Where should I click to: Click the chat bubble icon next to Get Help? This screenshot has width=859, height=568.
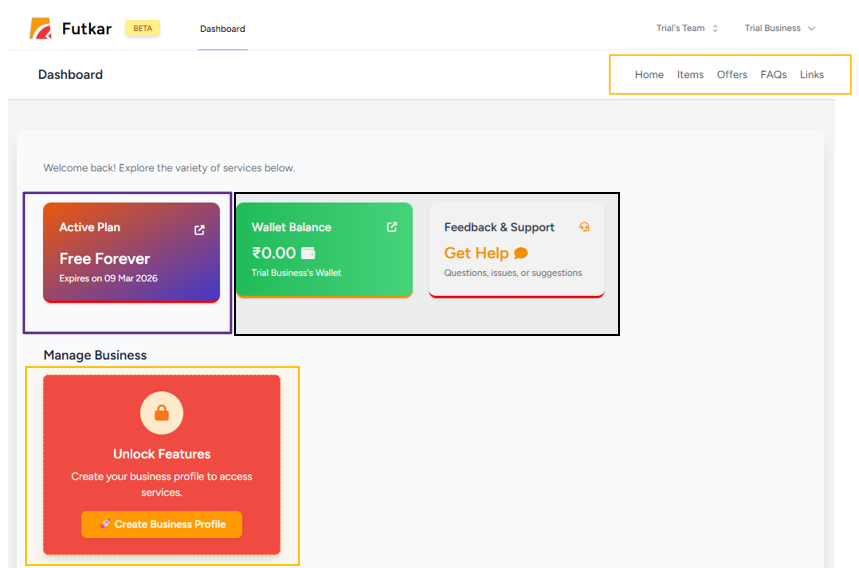click(521, 253)
